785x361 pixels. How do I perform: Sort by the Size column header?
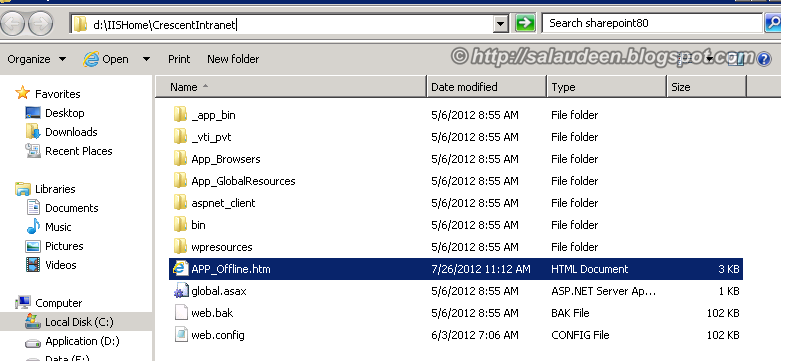tap(706, 87)
